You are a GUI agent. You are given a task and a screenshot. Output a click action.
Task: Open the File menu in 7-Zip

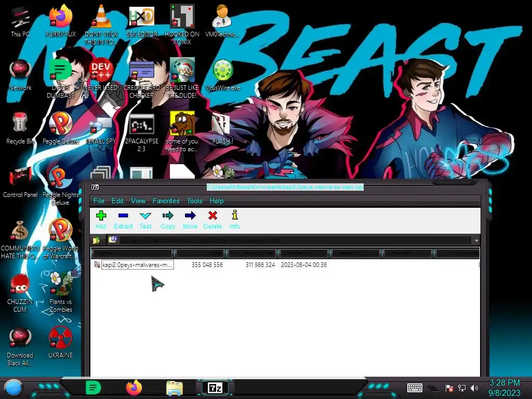tap(99, 201)
